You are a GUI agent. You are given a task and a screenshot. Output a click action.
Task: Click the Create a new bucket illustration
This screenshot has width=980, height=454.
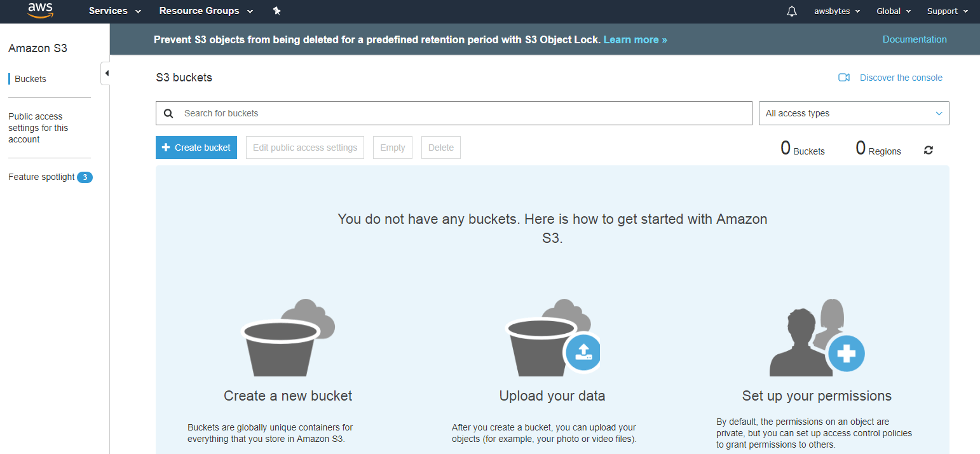[288, 338]
